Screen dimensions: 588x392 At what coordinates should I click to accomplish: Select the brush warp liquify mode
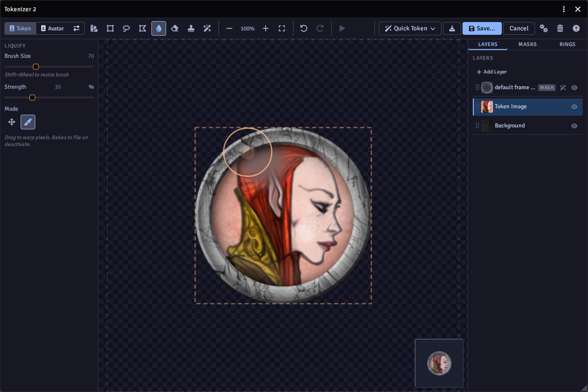click(x=28, y=122)
